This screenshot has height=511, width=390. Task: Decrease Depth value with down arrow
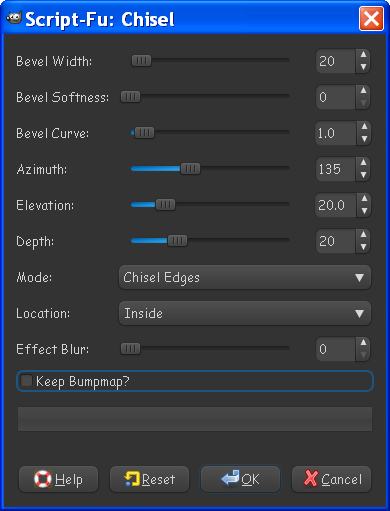click(363, 247)
